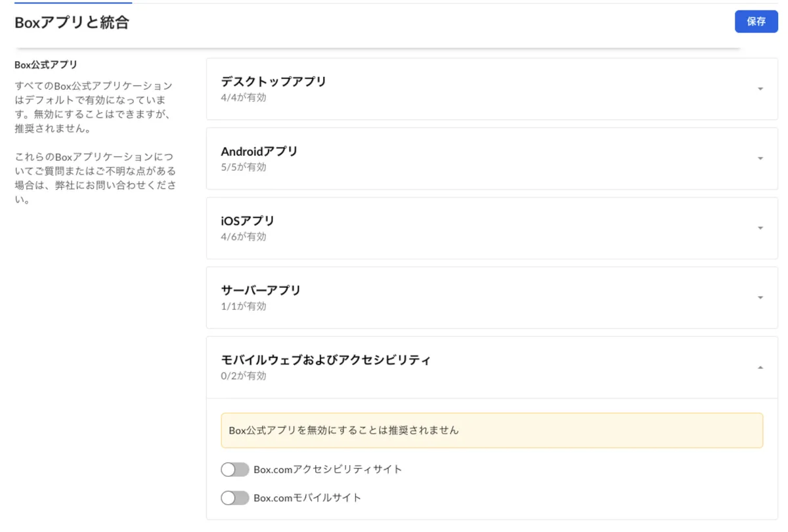The width and height of the screenshot is (788, 532).
Task: Click the Boxアプリと統合 page title
Action: coord(72,23)
